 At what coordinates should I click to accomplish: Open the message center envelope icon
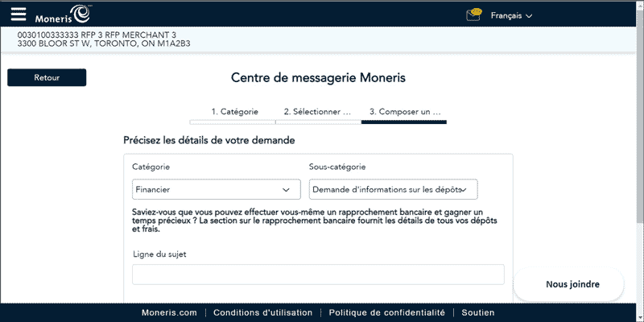tap(473, 14)
